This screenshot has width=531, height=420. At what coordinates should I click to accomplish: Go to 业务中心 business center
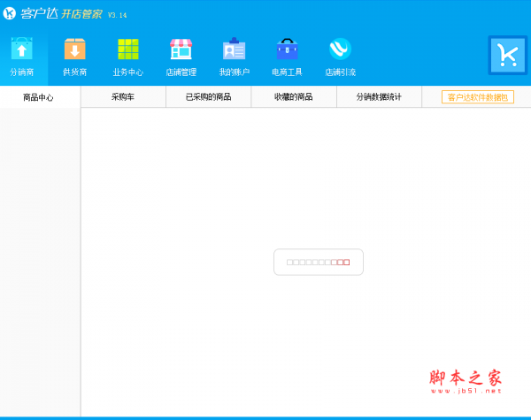tap(127, 57)
